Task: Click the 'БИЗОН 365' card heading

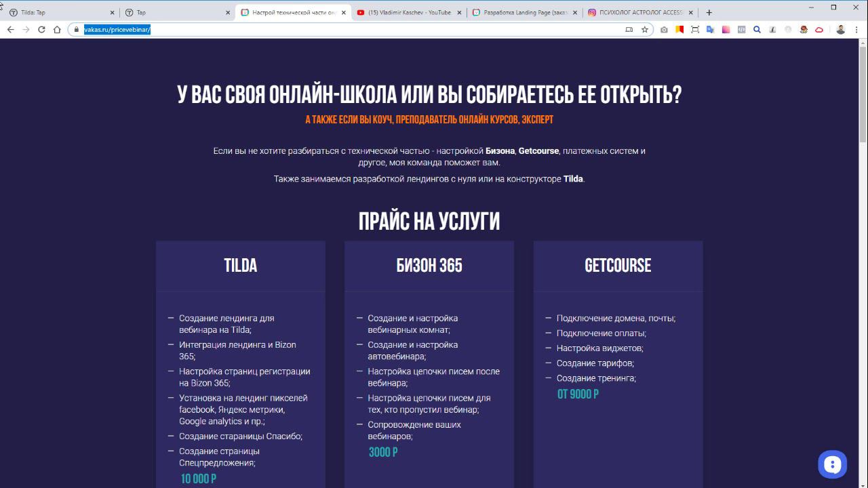Action: (x=429, y=266)
